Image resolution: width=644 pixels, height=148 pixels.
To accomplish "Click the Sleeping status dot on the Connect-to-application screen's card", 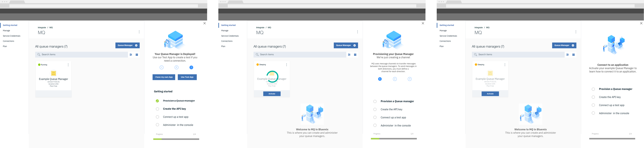I will coord(476,65).
